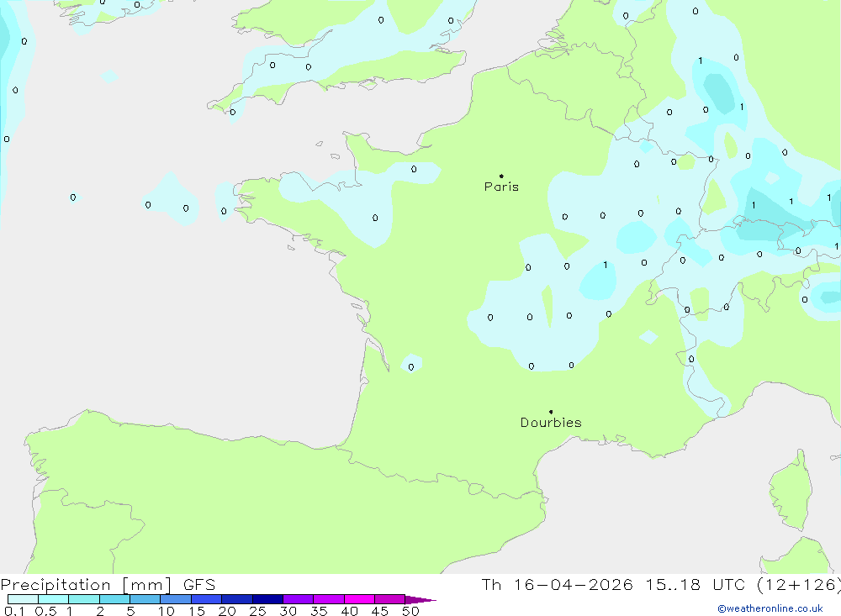The width and height of the screenshot is (841, 616).
Task: Click the weatheronline.co.uk copyright link
Action: tap(770, 608)
